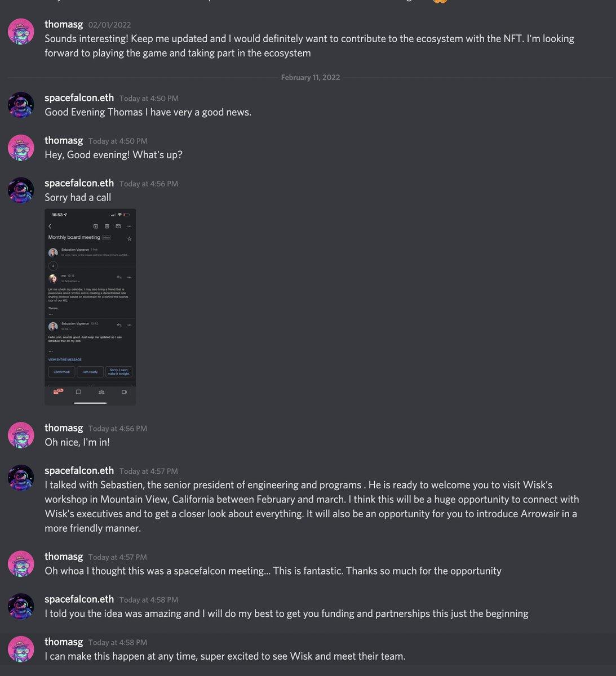Switch to the Chat tab in bottom bar

[78, 392]
